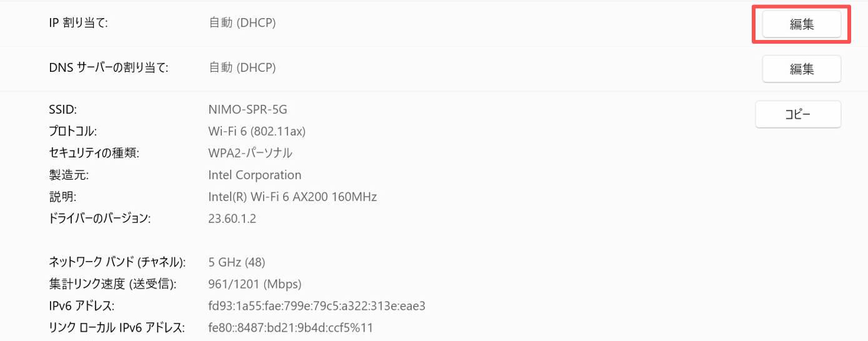The height and width of the screenshot is (341, 868).
Task: Click the Intel(R) Wi-Fi 6 AX200 160MHz description
Action: [x=292, y=197]
